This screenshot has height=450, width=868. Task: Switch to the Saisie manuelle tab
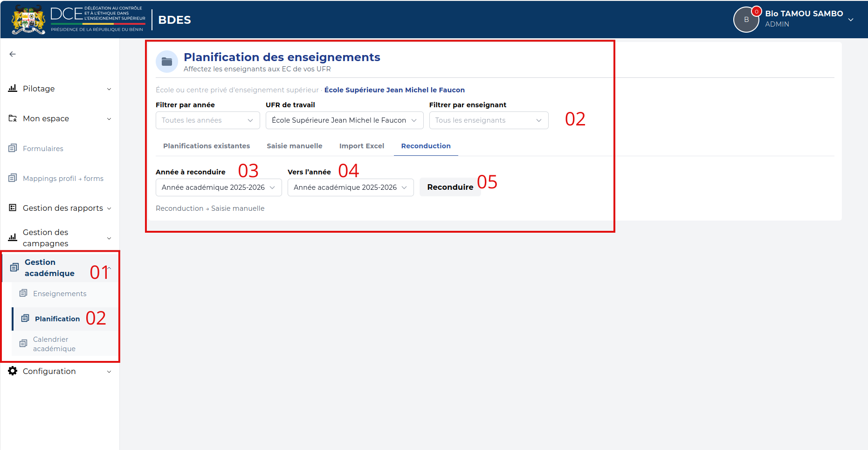(295, 146)
